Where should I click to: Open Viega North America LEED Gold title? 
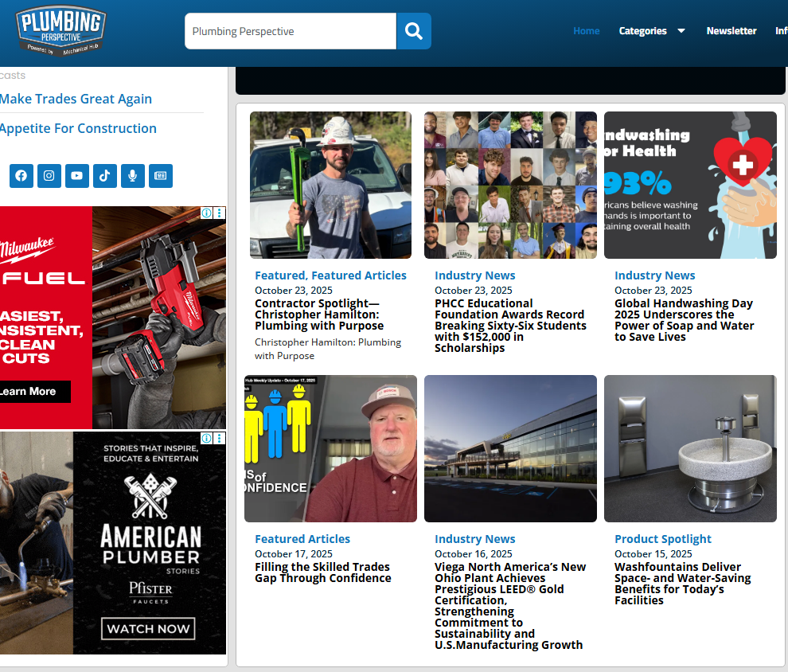click(x=510, y=606)
